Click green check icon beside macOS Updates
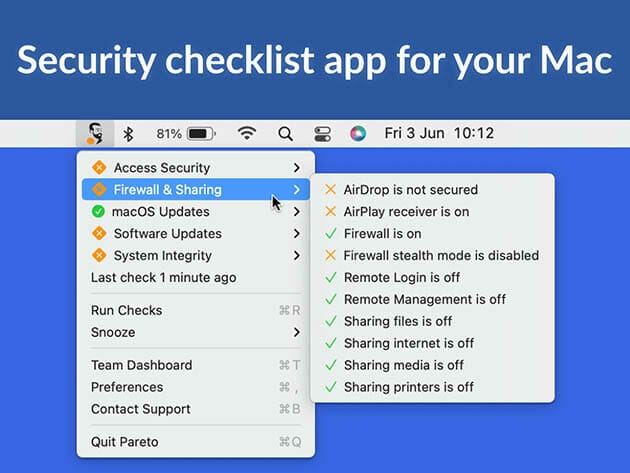 click(x=98, y=212)
